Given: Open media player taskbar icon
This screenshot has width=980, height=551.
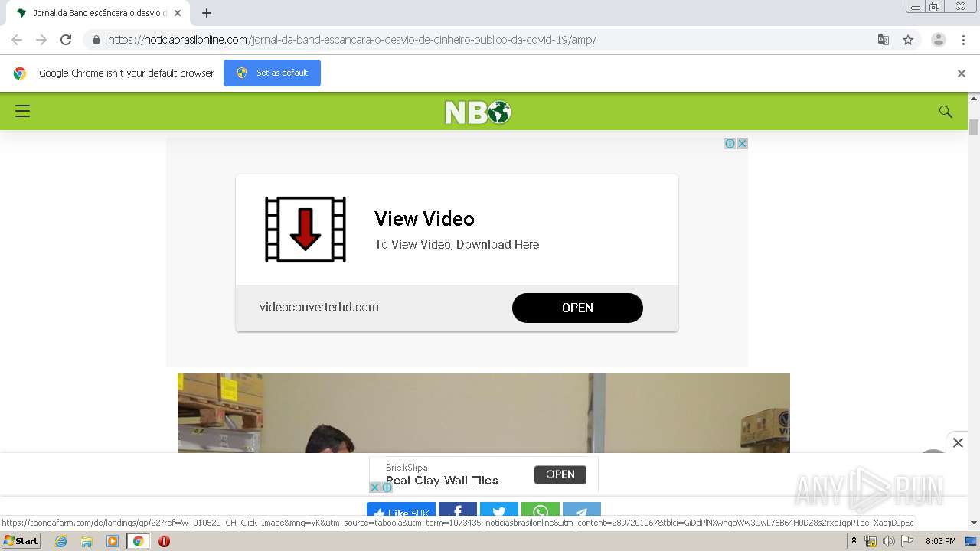Looking at the screenshot, I should coord(113,541).
